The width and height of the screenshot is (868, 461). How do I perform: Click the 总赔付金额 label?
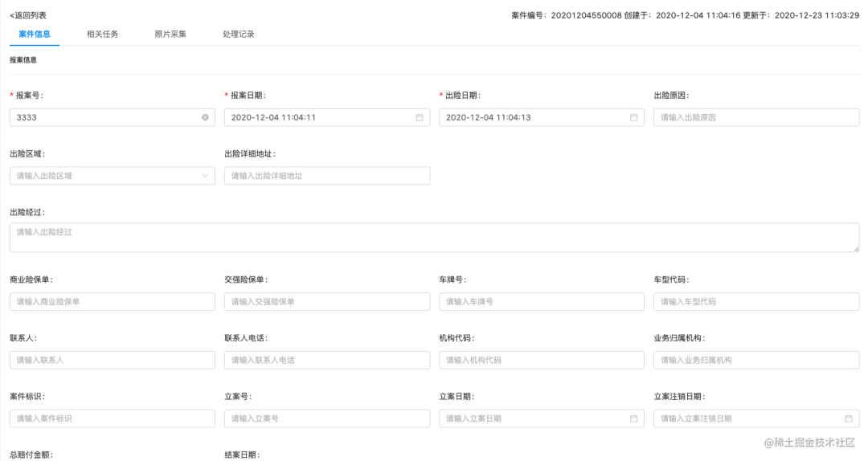pos(31,455)
